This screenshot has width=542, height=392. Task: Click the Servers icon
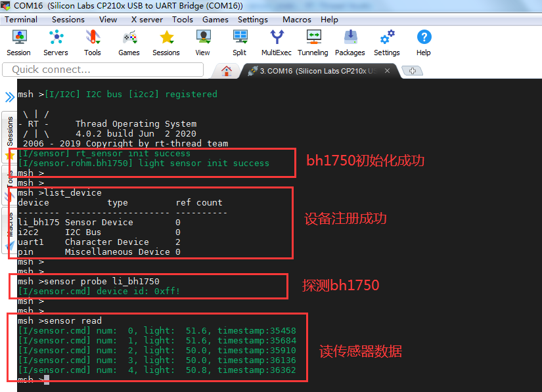coord(56,43)
